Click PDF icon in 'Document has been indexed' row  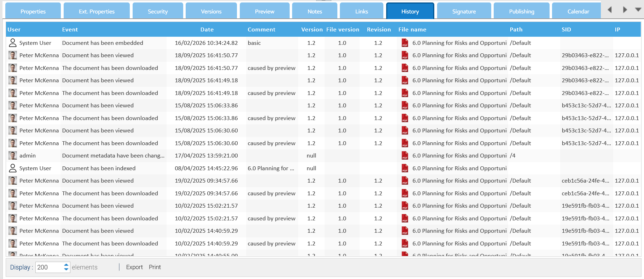pos(405,168)
